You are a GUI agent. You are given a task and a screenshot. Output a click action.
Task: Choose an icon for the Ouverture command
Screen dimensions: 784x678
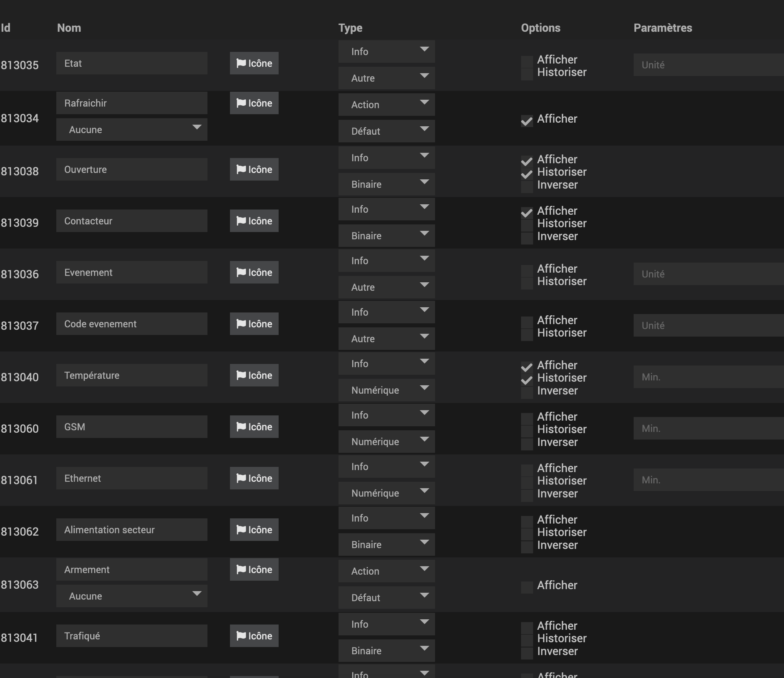point(254,169)
